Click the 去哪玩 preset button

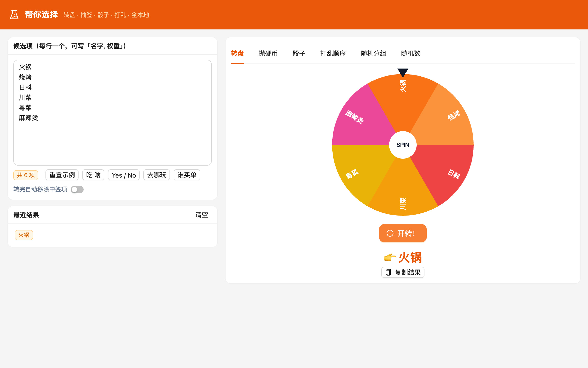coord(157,175)
